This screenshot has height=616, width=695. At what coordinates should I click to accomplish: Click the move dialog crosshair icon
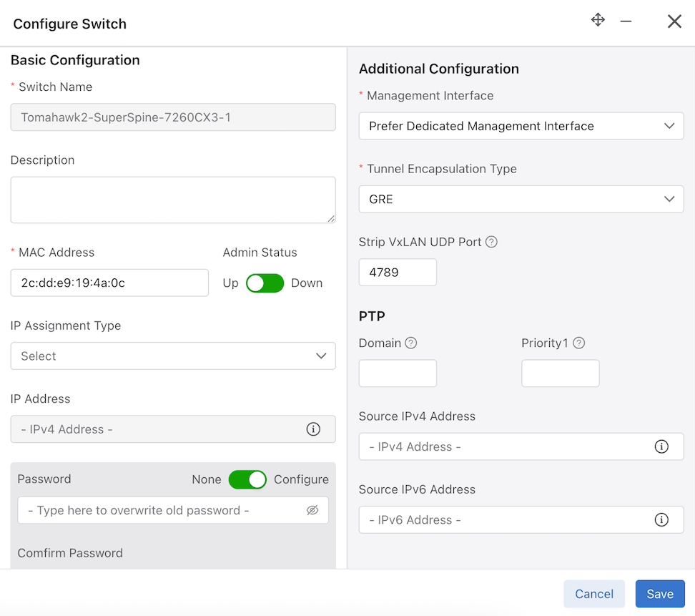598,20
